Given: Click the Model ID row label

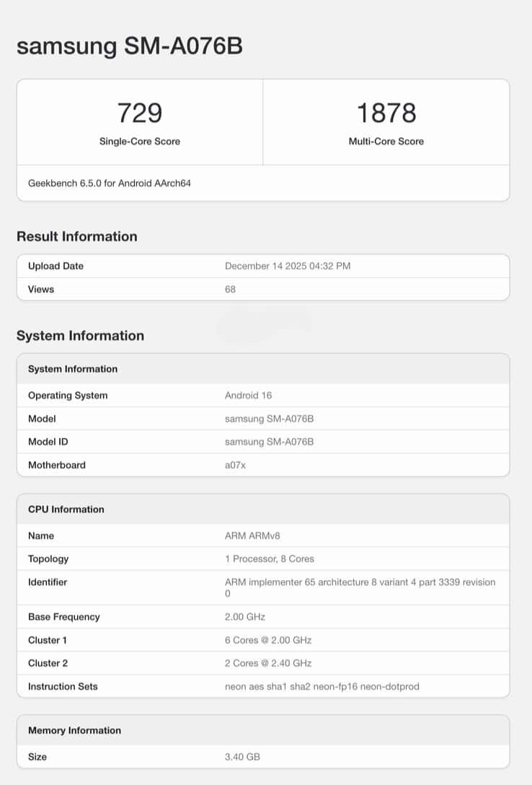Looking at the screenshot, I should point(48,442).
